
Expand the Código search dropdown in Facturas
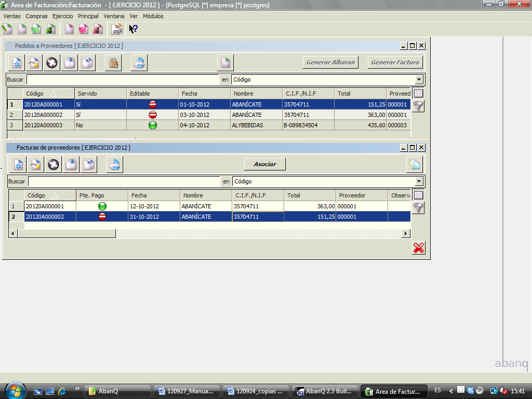[419, 181]
